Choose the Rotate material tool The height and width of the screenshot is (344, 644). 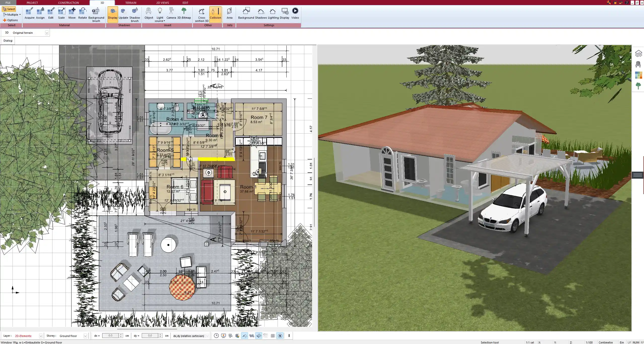[83, 13]
